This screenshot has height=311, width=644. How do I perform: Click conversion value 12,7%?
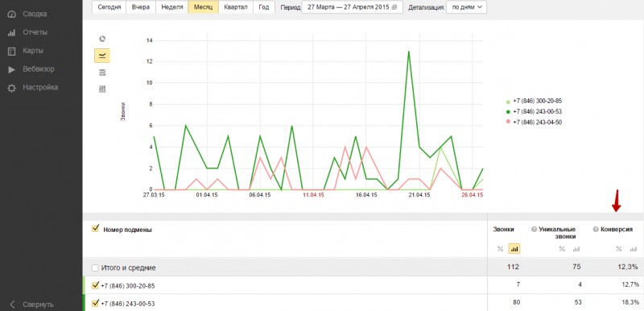(x=630, y=284)
